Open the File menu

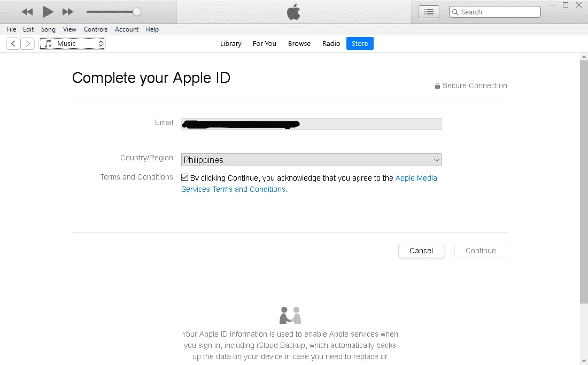coord(11,29)
